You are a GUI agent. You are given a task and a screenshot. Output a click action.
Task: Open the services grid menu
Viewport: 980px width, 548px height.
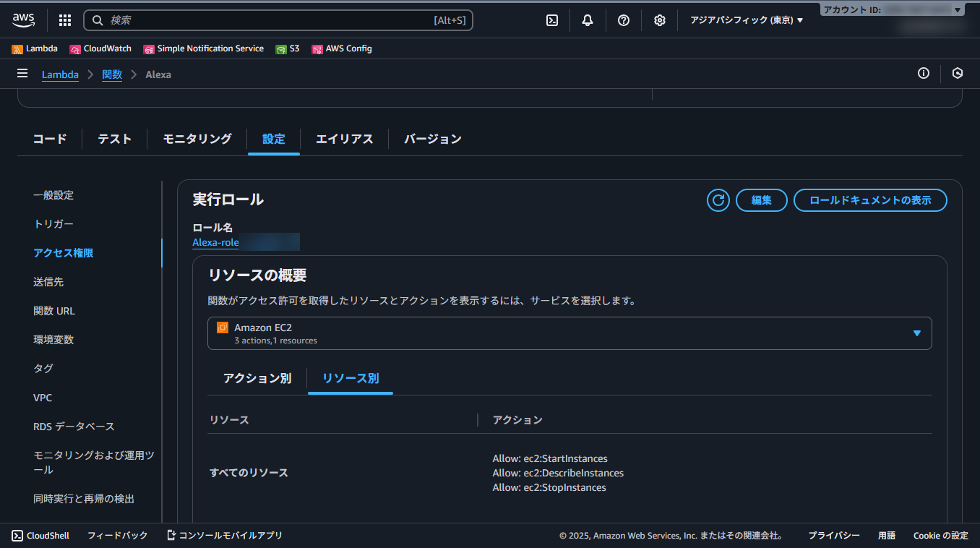pyautogui.click(x=64, y=20)
